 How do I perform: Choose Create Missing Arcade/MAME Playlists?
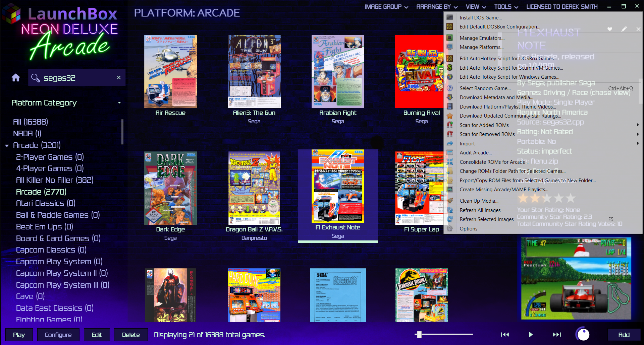pos(504,189)
